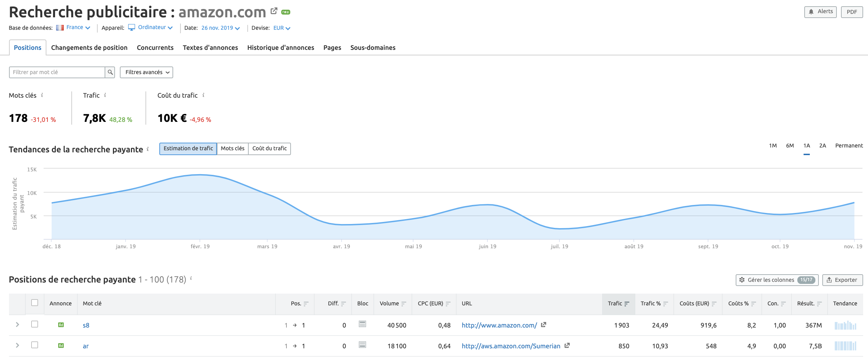
Task: Open amazon.com external link icon
Action: click(274, 11)
